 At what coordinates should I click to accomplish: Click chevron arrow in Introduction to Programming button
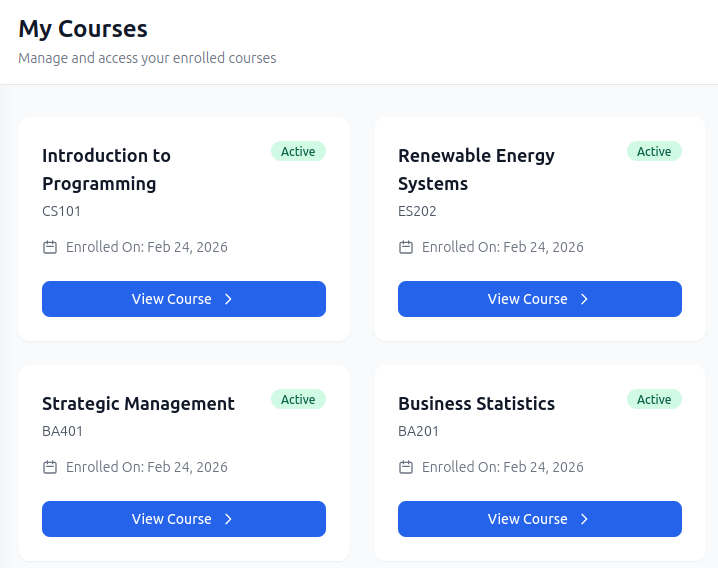[228, 299]
